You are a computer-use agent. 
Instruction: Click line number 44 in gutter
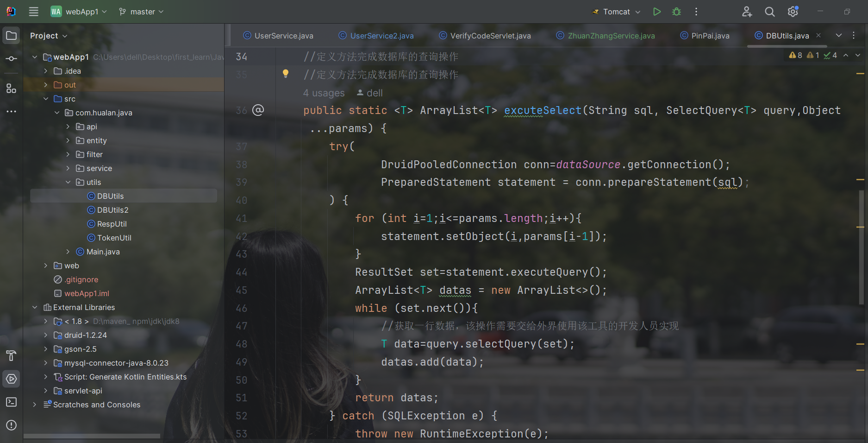pyautogui.click(x=241, y=272)
